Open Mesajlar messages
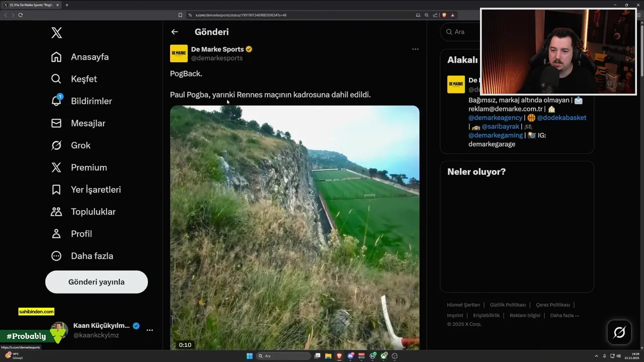Viewport: 644px width, 362px height. pyautogui.click(x=78, y=123)
